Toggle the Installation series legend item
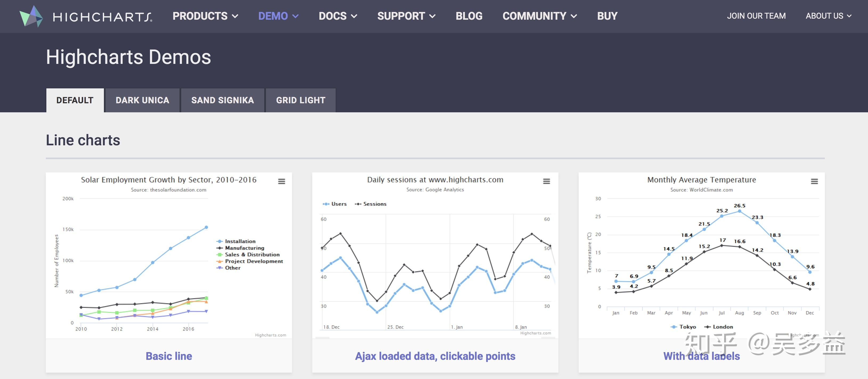The image size is (868, 379). 236,241
